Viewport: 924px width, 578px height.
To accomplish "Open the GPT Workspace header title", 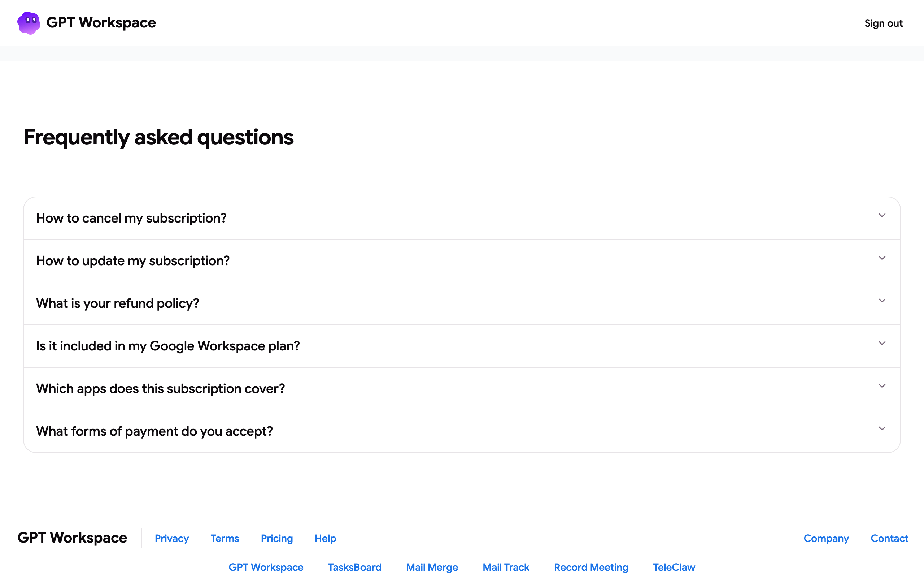I will 101,23.
